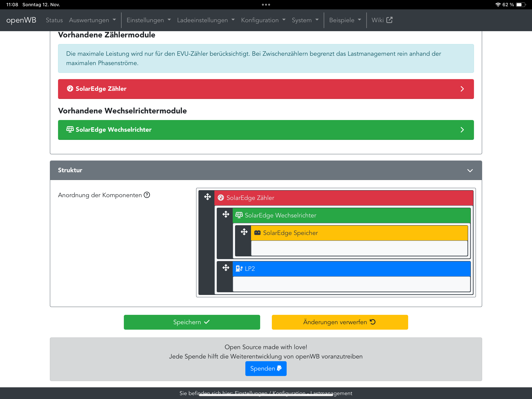Click the charge point icon on LP2
The image size is (532, 399).
[239, 269]
